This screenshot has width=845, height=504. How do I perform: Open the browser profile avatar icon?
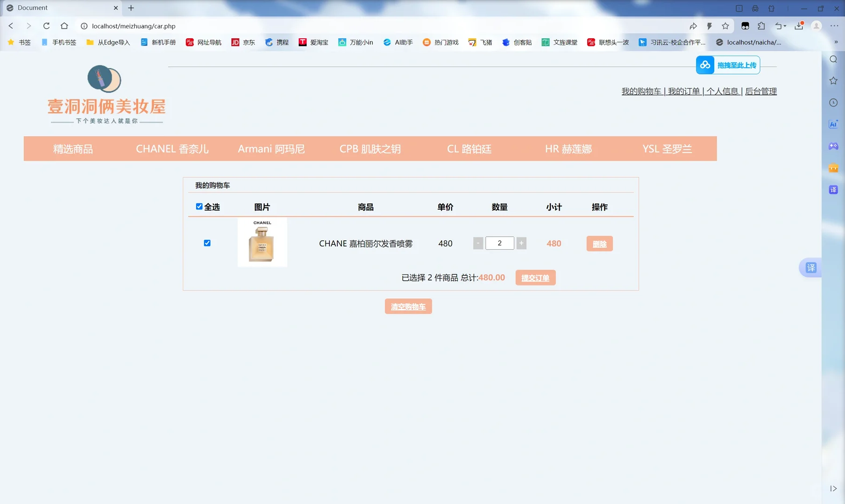[x=817, y=26]
